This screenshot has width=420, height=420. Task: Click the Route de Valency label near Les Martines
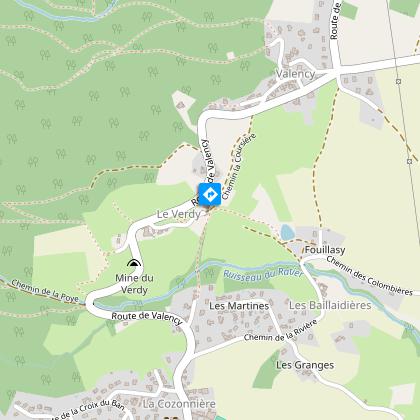tap(147, 318)
